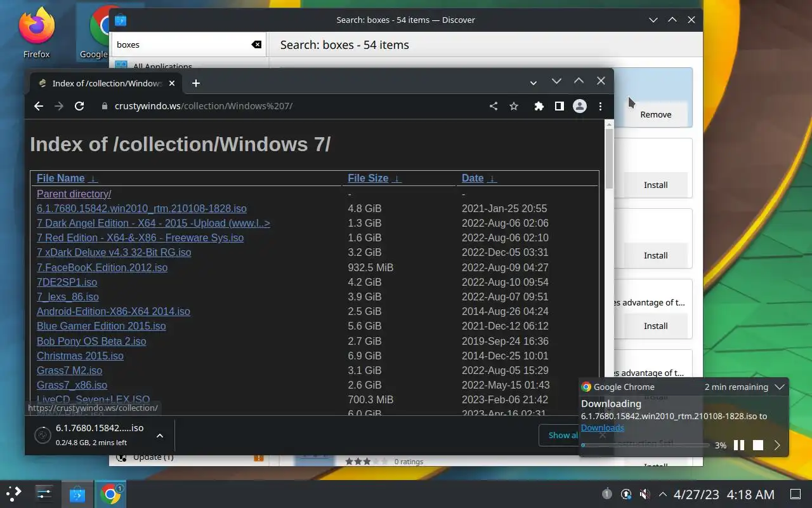The height and width of the screenshot is (508, 812).
Task: Open Christmas 2015.iso link
Action: [x=80, y=356]
